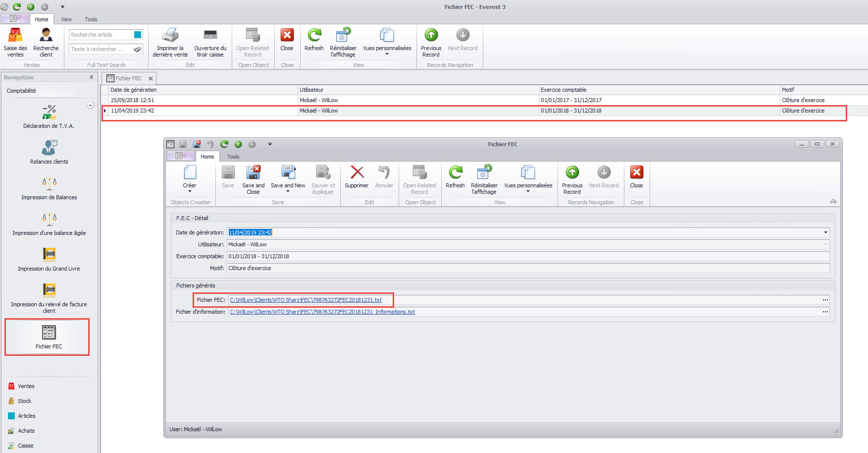The height and width of the screenshot is (453, 868).
Task: Click save-and-close icon in the dialog quick access bar
Action: pos(197,144)
